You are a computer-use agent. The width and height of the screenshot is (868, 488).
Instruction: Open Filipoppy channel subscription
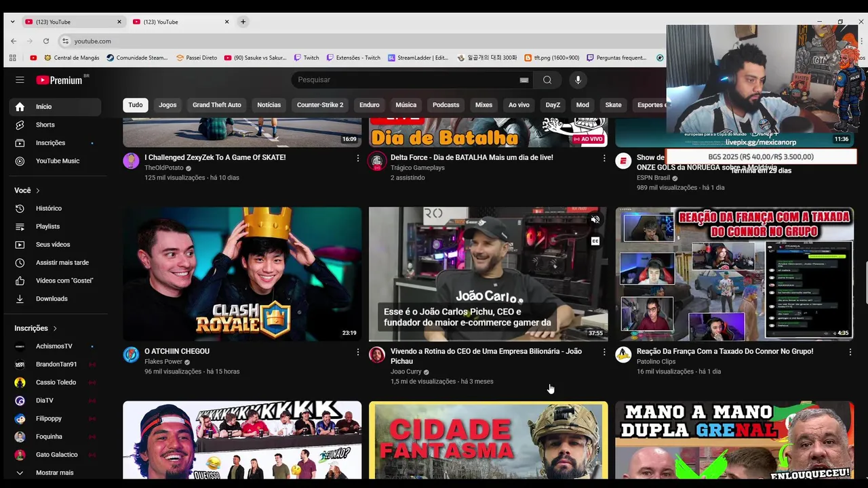[x=55, y=418]
